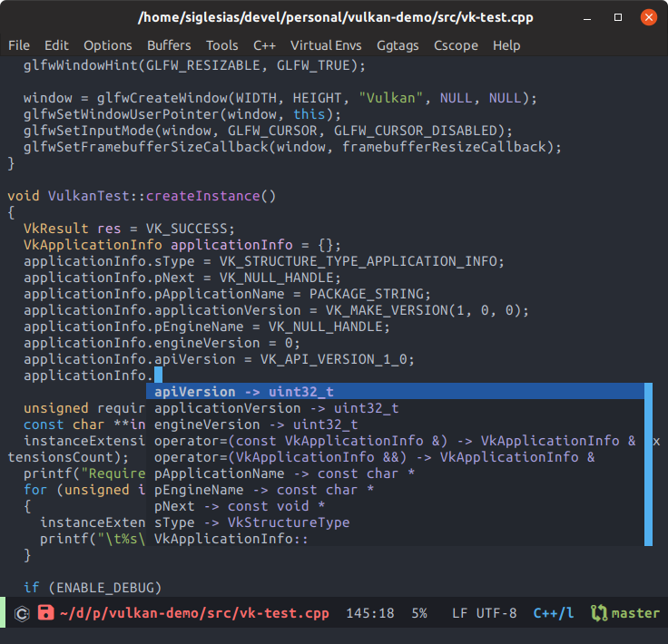Select sType completion candidate
The width and height of the screenshot is (668, 644).
395,522
